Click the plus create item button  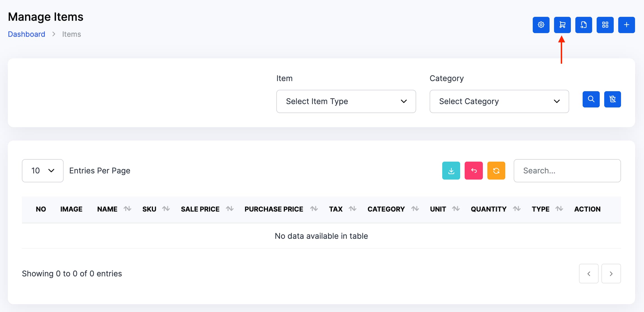pos(626,25)
